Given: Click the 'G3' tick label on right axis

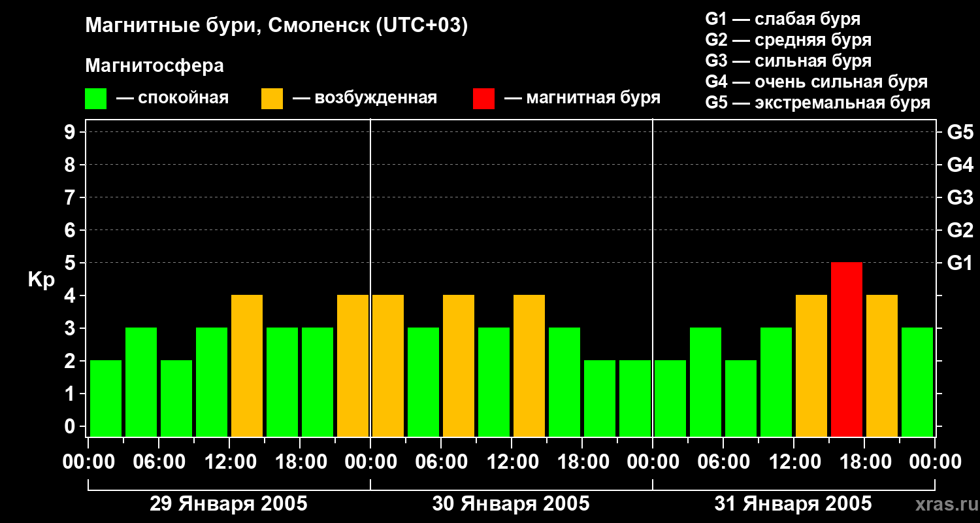Looking at the screenshot, I should (x=960, y=197).
